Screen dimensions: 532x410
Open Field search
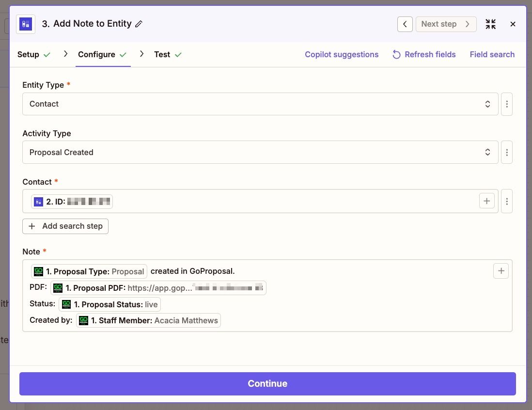492,55
